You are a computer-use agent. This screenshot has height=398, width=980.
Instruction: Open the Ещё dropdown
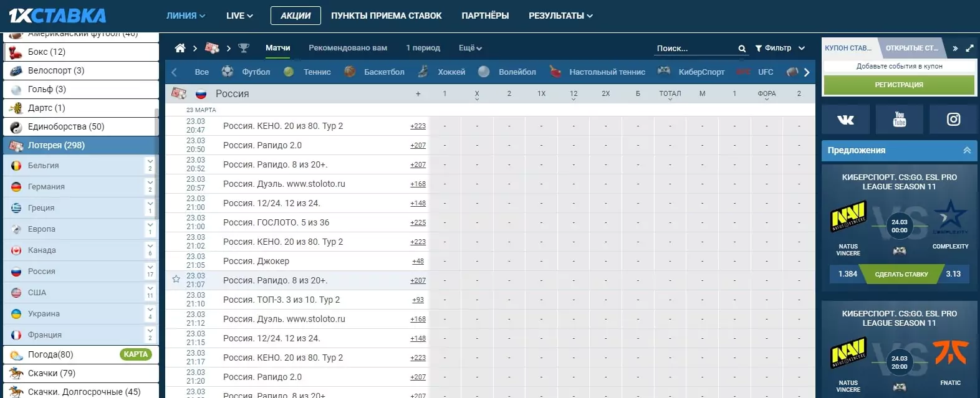point(470,48)
